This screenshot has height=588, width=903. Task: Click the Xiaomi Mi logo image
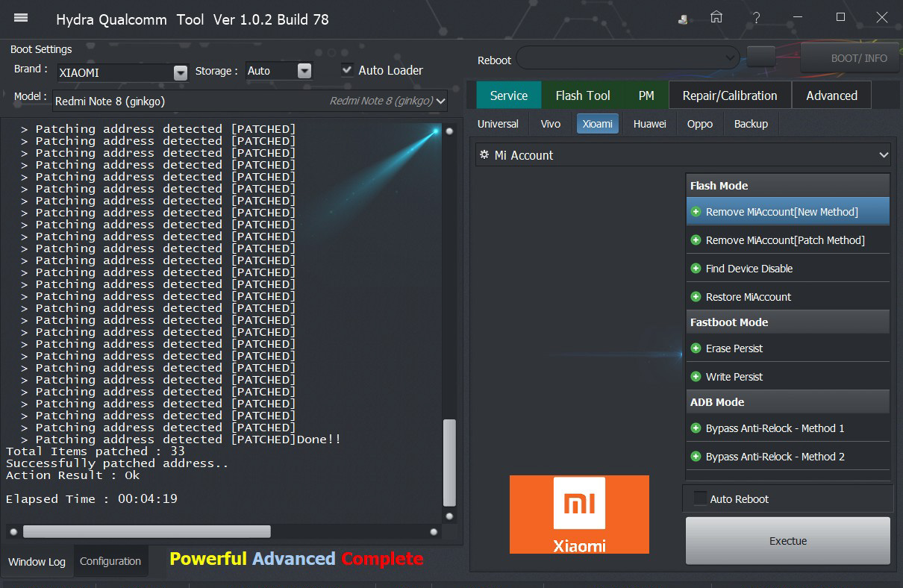579,514
